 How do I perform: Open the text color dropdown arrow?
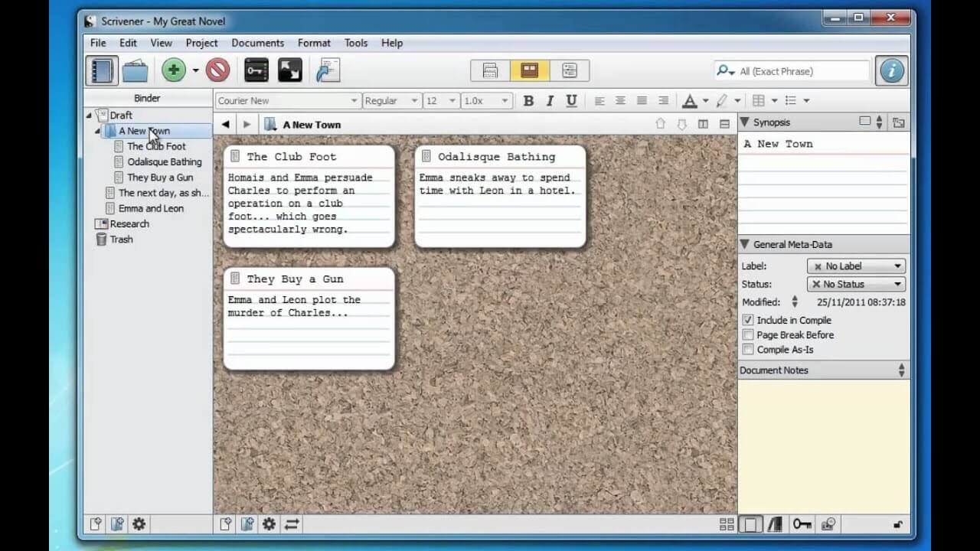(705, 101)
